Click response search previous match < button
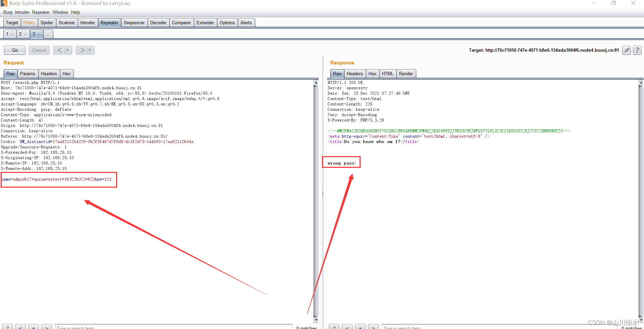 (347, 327)
